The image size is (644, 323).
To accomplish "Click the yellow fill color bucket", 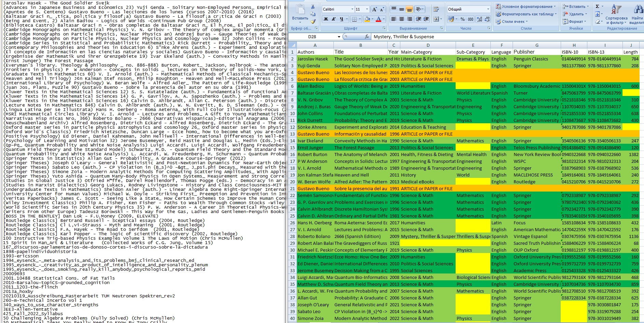I will 367,19.
